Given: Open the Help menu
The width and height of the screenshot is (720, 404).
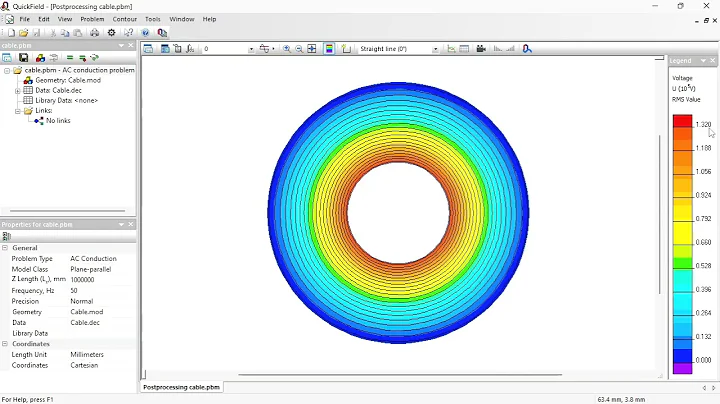Looking at the screenshot, I should (209, 19).
